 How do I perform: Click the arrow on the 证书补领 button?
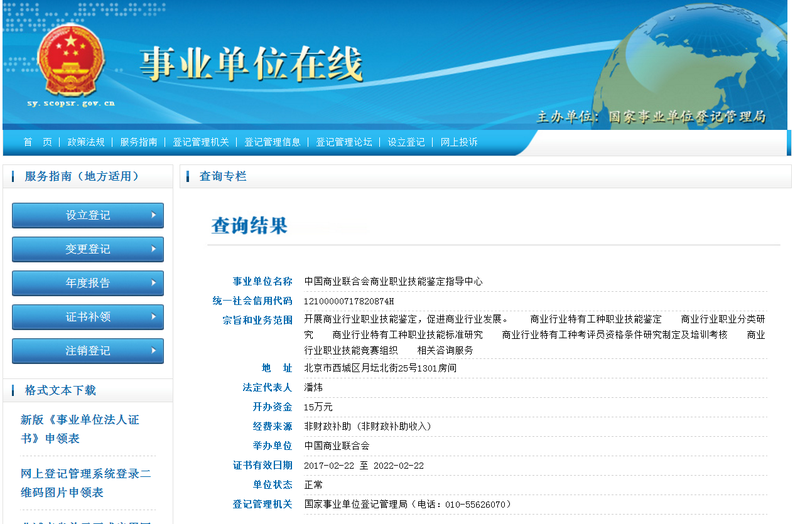click(153, 317)
